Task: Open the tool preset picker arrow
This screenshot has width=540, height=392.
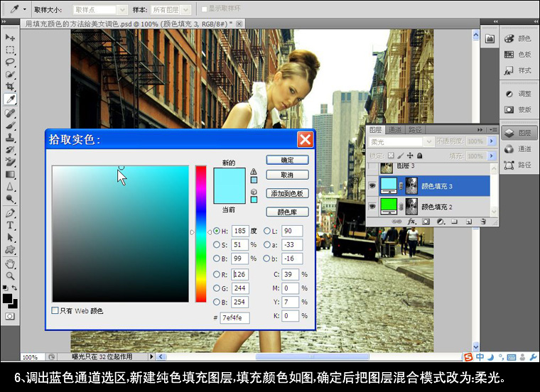Action: click(25, 9)
